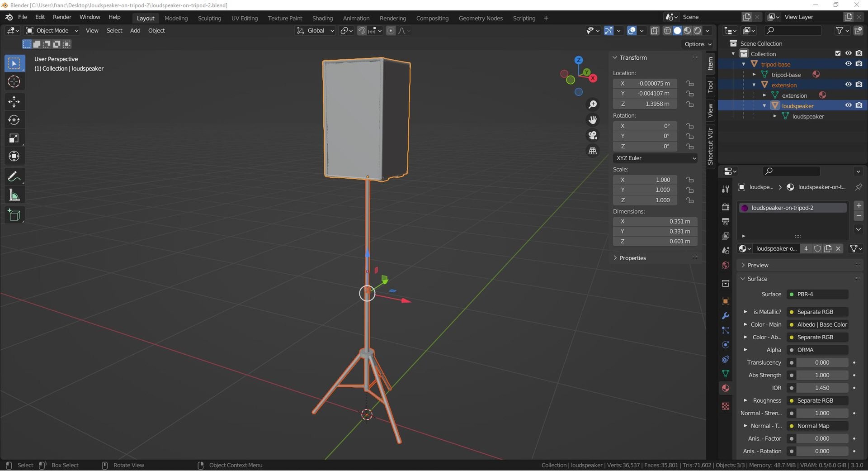Image resolution: width=868 pixels, height=471 pixels.
Task: Select the Cursor tool in toolbar
Action: pos(14,81)
